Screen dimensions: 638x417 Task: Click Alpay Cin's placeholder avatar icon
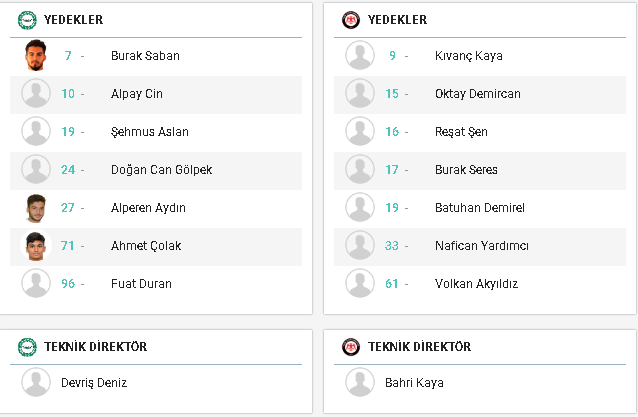coord(36,93)
